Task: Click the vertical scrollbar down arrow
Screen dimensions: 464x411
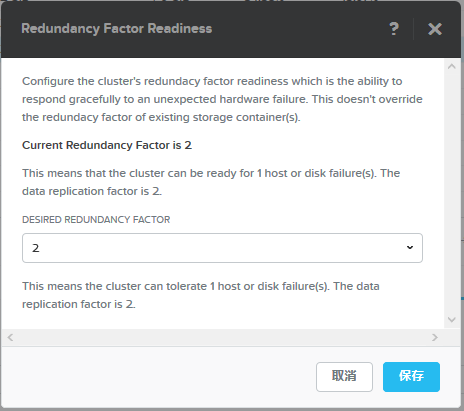Action: pos(452,320)
